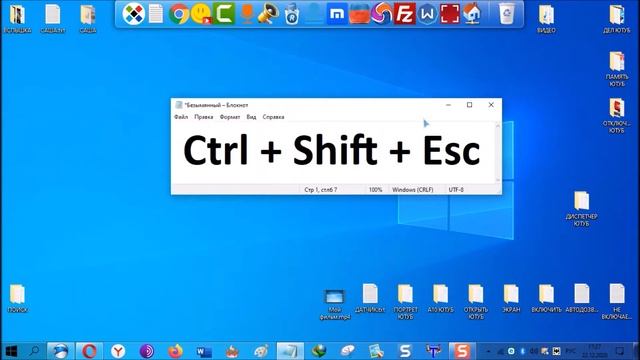Launch Tor purple browser taskbar icon

(147, 351)
